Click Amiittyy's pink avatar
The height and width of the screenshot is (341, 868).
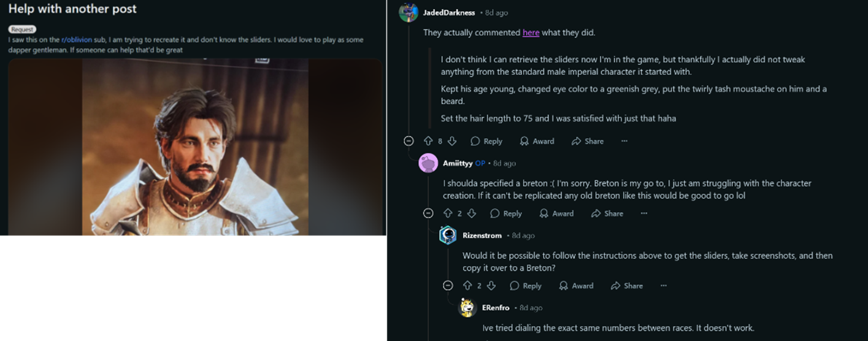pos(428,163)
